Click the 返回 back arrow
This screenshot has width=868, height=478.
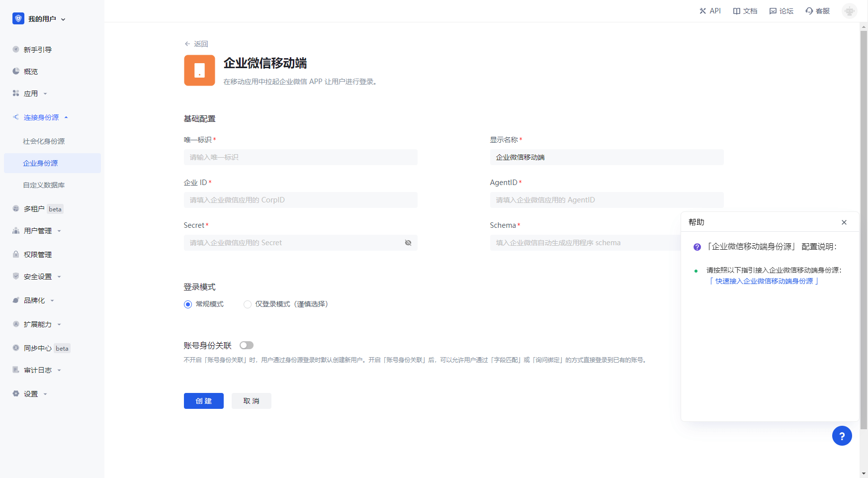(x=187, y=44)
